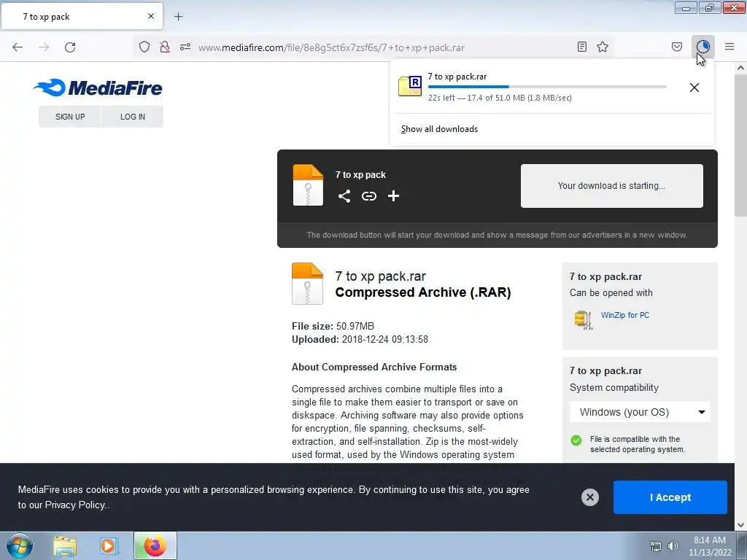Screen dimensions: 747x560
Task: Click the download progress bar
Action: pyautogui.click(x=547, y=87)
